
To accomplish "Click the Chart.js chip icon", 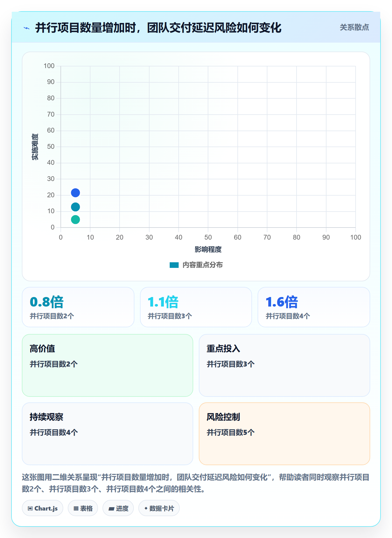I will pyautogui.click(x=30, y=509).
